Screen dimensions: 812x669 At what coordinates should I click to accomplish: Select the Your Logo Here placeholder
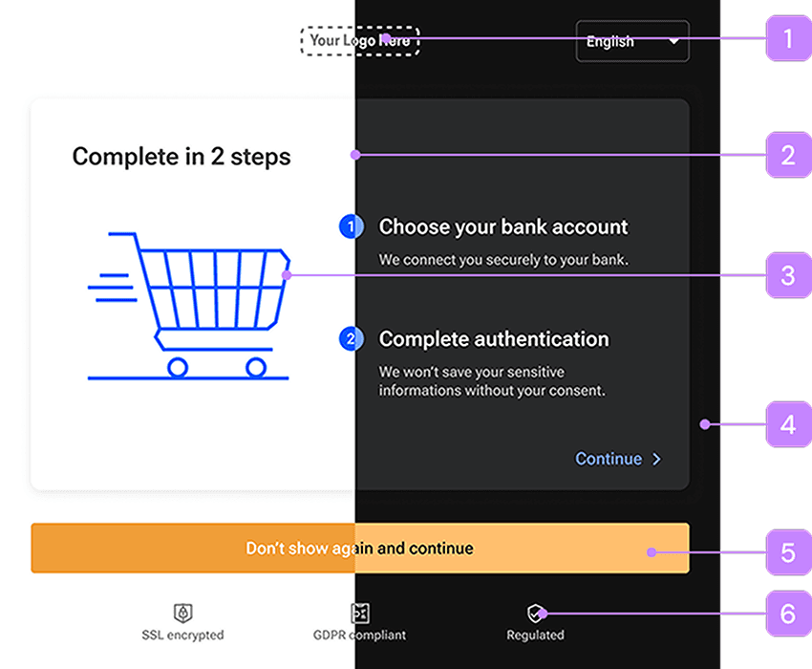[360, 40]
